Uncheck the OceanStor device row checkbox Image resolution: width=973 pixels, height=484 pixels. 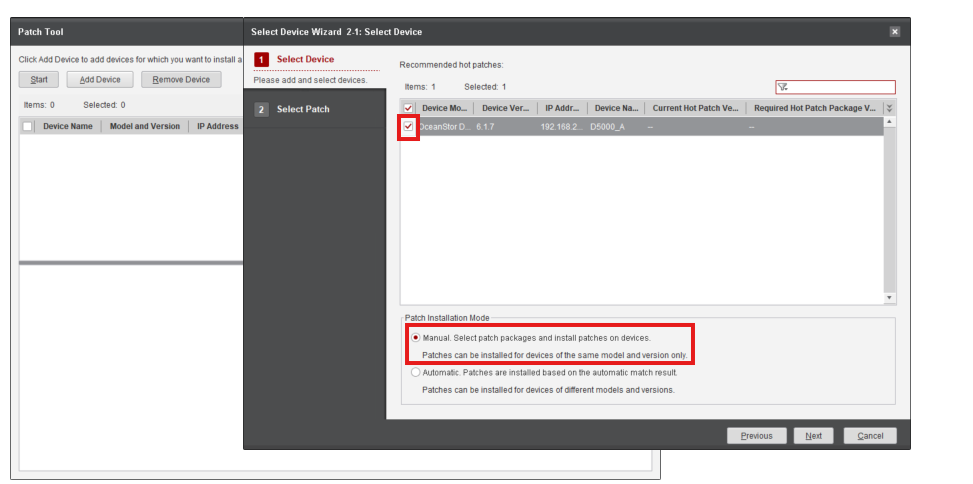pos(408,127)
